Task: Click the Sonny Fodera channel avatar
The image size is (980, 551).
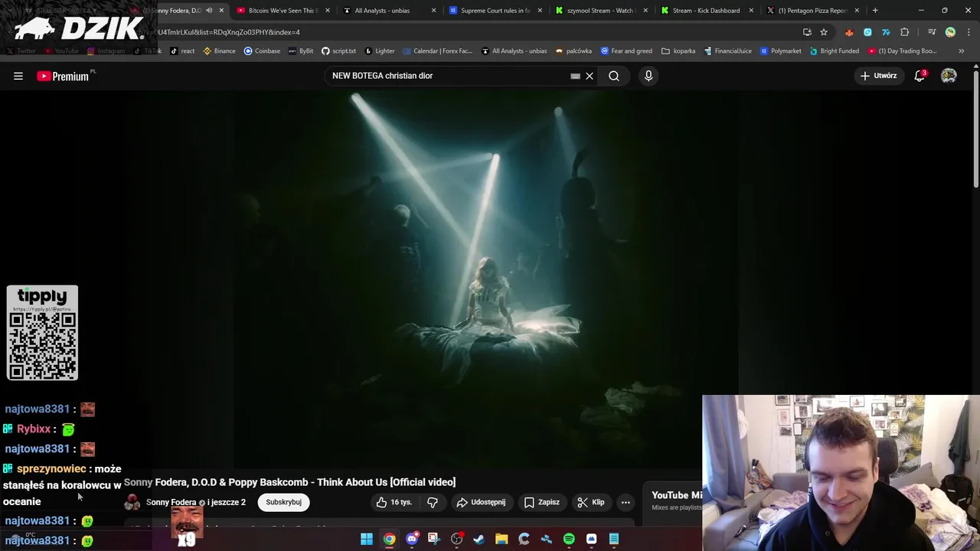Action: click(132, 502)
